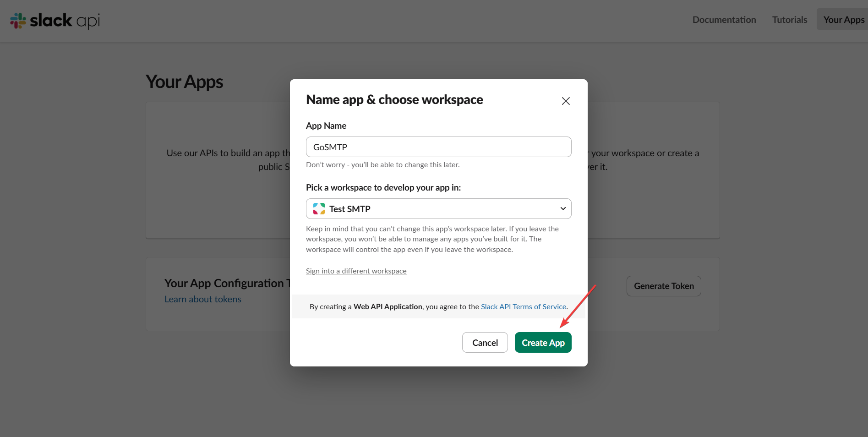Click the Learn about tokens link

click(202, 299)
